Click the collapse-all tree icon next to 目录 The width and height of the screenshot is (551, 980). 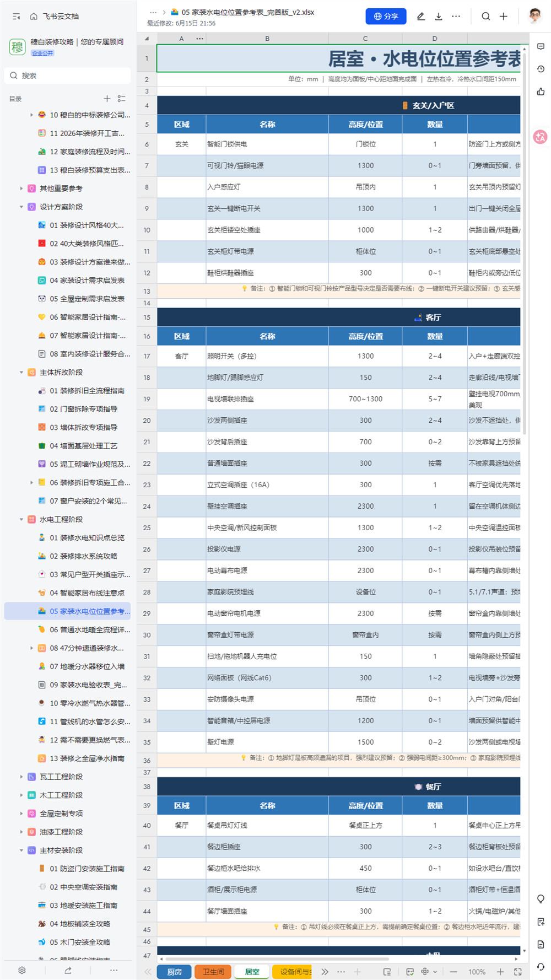click(x=121, y=99)
